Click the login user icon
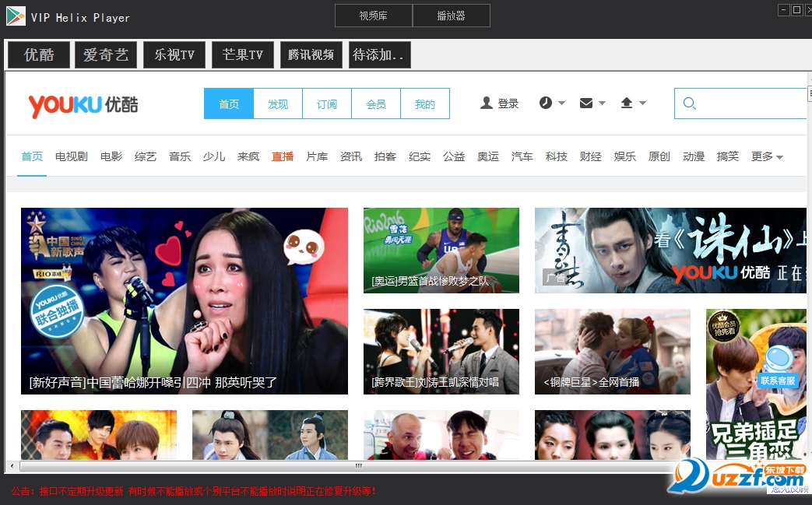The image size is (812, 505). [x=487, y=103]
